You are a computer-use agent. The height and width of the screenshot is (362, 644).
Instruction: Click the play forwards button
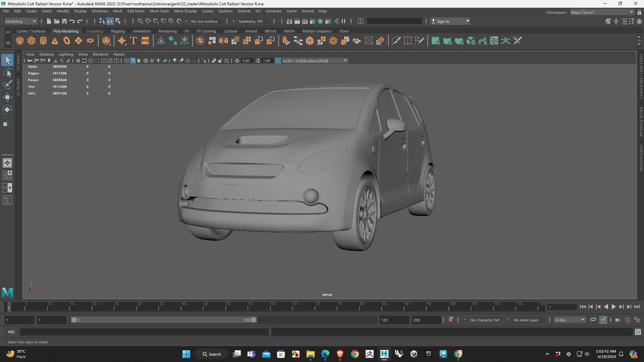point(614,307)
